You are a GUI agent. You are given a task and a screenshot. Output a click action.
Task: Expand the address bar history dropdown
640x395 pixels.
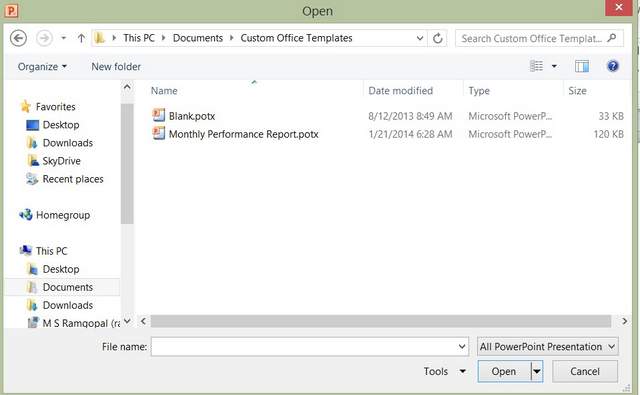pyautogui.click(x=420, y=38)
